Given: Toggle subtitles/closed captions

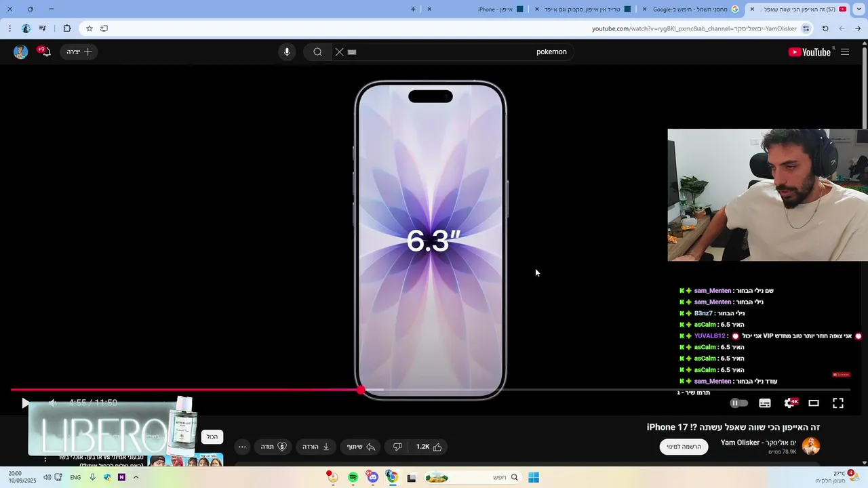Looking at the screenshot, I should [765, 403].
